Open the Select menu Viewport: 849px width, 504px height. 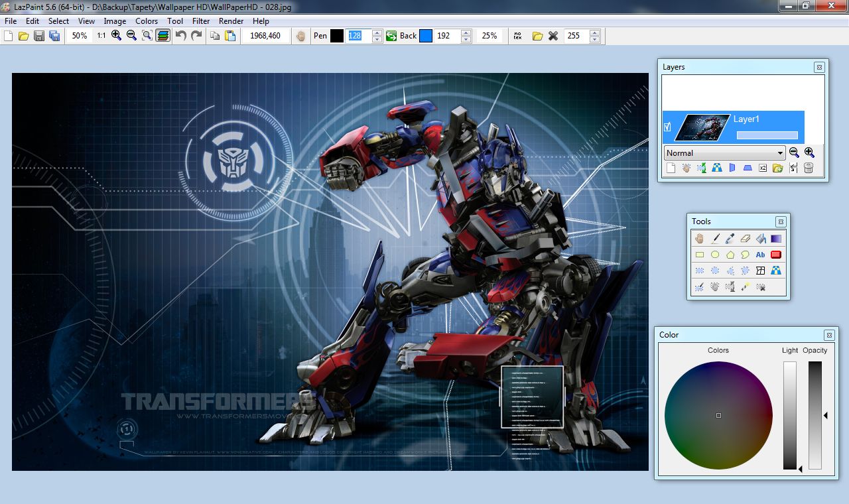pos(58,21)
